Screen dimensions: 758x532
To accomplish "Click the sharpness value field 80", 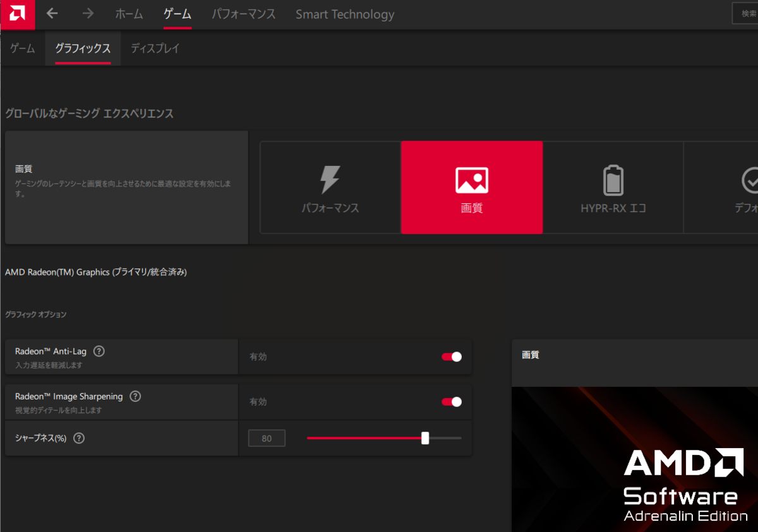I will (267, 438).
